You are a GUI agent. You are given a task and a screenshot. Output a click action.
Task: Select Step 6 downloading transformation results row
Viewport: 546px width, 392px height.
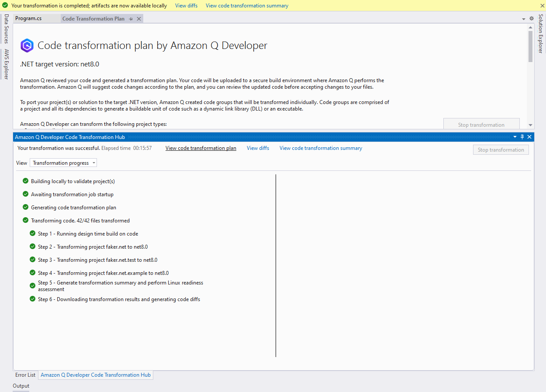click(x=119, y=299)
